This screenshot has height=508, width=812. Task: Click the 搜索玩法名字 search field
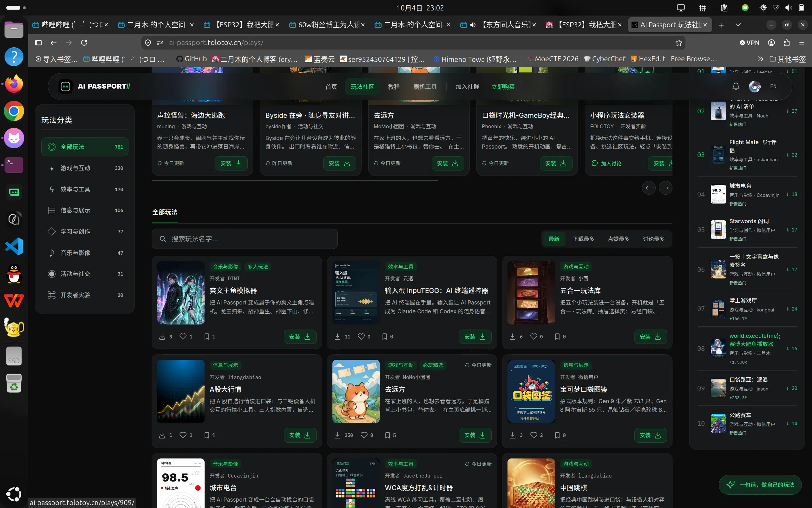[x=244, y=239]
